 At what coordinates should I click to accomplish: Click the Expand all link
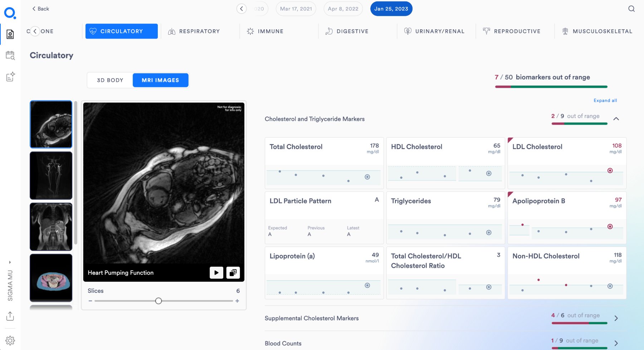point(605,100)
